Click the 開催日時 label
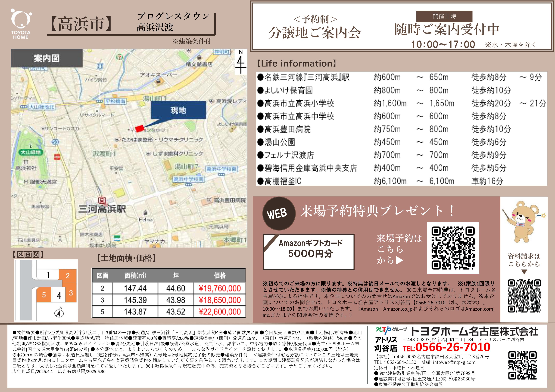This screenshot has height=392, width=555. point(444,16)
